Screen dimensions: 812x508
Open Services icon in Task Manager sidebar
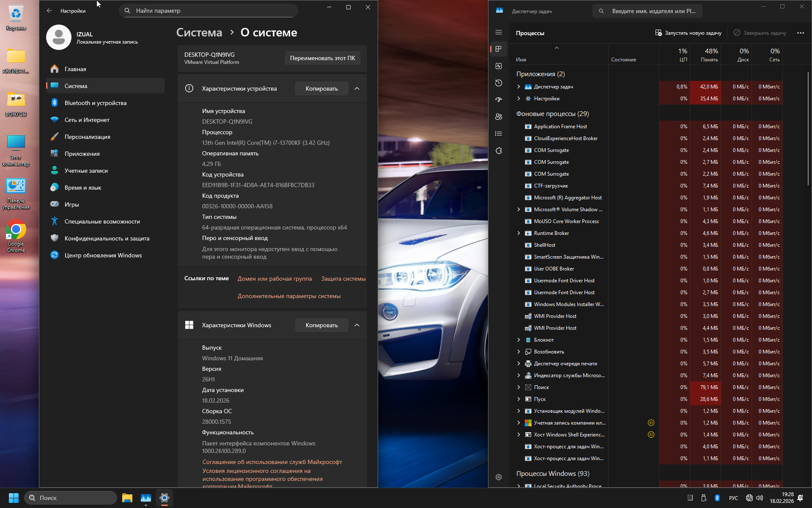click(x=499, y=151)
